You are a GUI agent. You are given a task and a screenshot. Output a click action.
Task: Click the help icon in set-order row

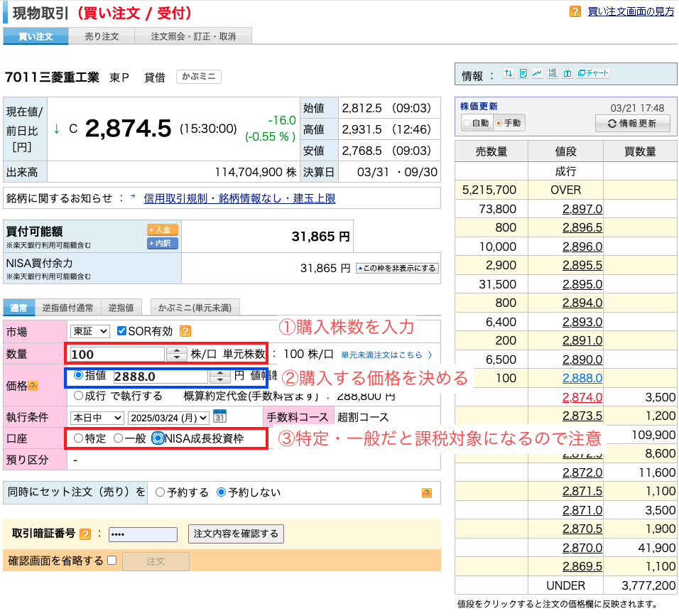pos(427,493)
